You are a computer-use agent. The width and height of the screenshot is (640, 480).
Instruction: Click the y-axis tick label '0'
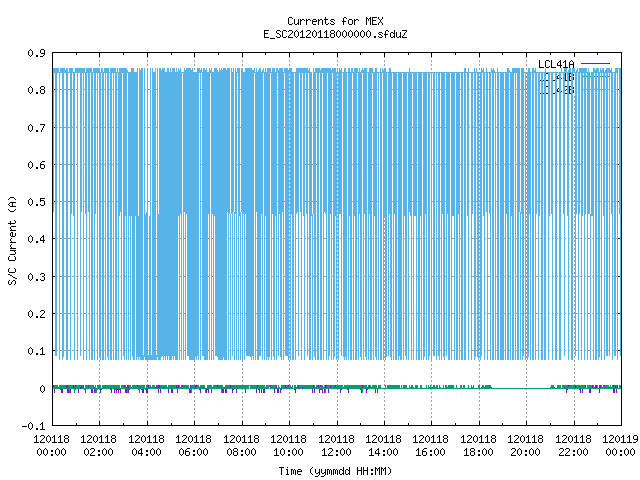[42, 389]
